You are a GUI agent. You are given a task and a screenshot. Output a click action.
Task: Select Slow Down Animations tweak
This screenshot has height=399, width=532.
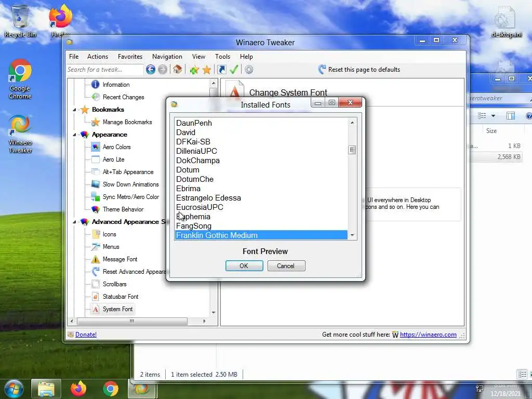tap(130, 184)
